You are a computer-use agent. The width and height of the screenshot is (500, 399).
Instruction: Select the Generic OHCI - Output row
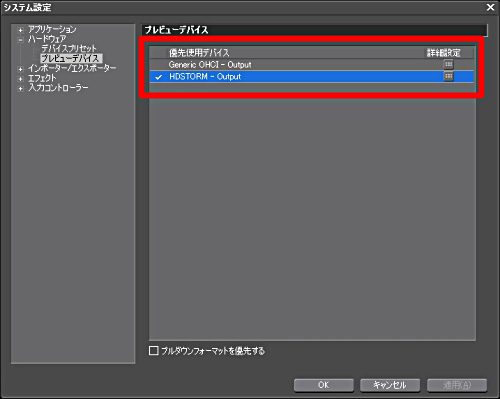312,64
